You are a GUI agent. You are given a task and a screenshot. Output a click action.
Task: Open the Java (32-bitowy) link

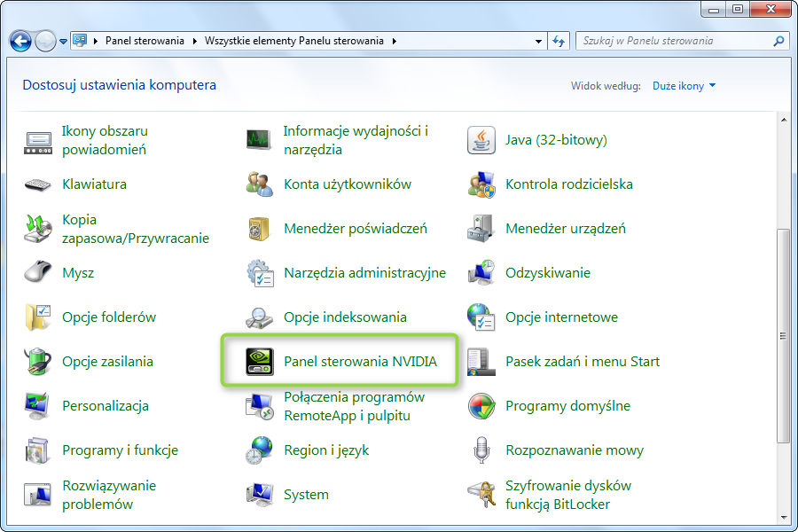pyautogui.click(x=556, y=140)
